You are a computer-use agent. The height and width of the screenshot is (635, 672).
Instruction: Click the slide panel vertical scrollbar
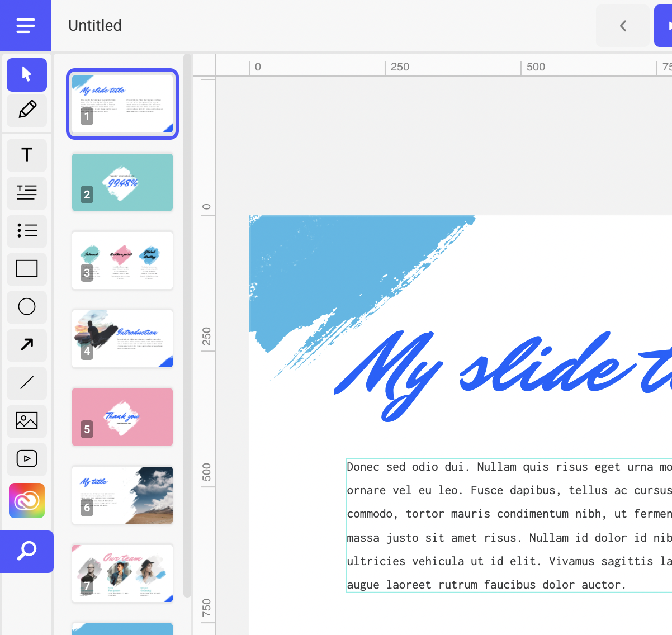click(x=187, y=326)
